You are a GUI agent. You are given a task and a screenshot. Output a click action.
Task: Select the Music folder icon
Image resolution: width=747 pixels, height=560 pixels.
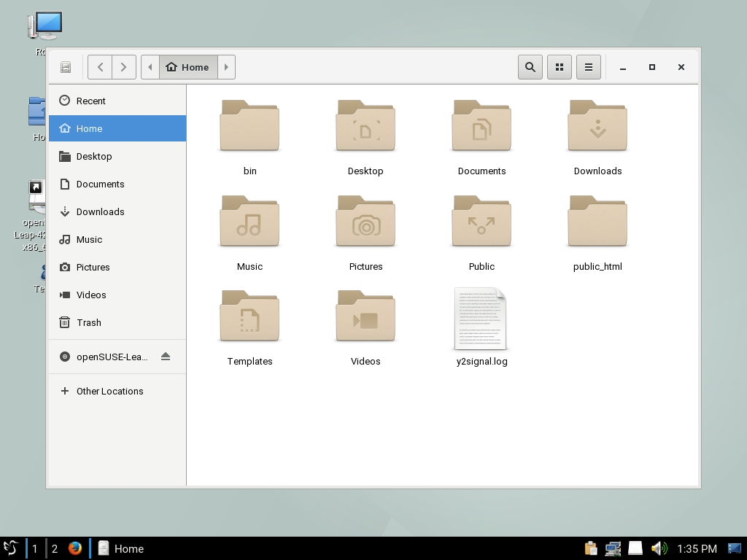coord(249,222)
